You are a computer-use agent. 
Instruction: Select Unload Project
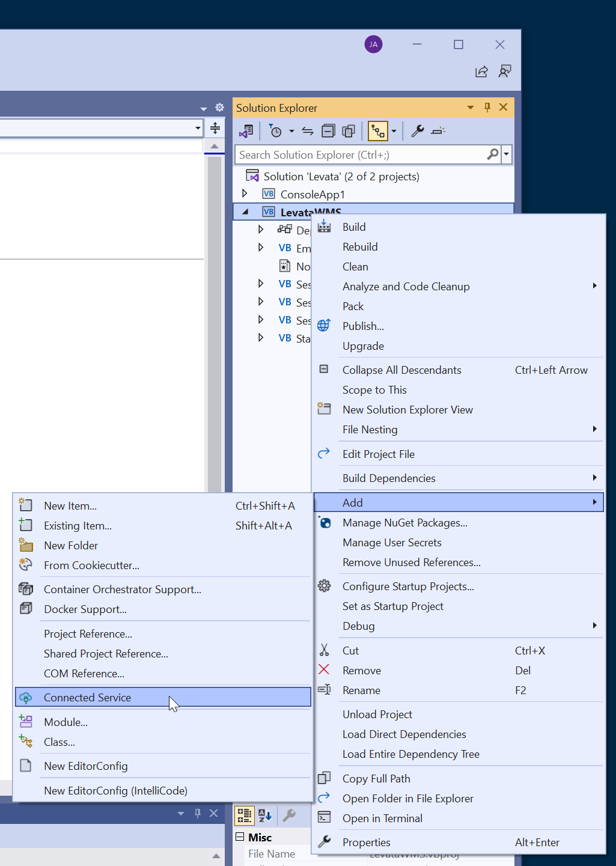459,714
